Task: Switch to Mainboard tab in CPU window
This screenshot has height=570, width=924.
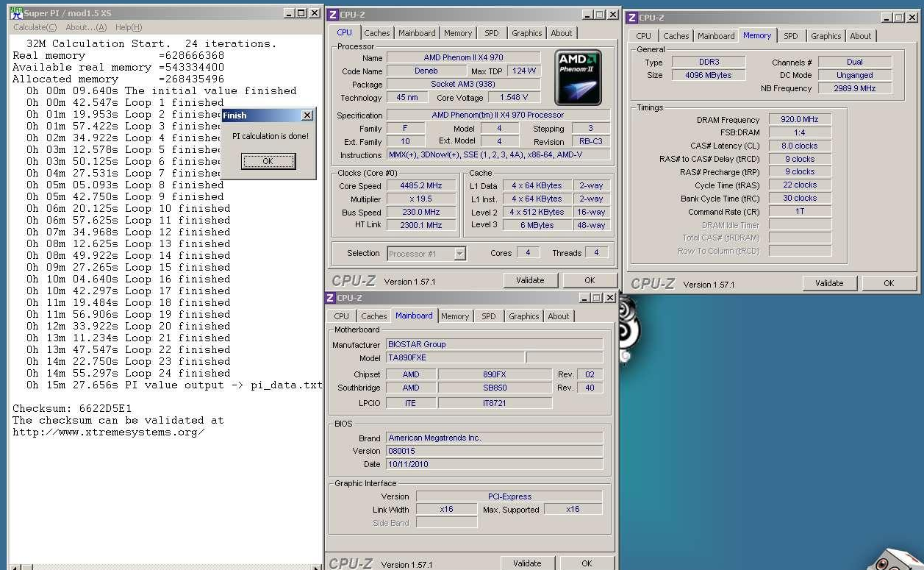Action: (x=417, y=33)
